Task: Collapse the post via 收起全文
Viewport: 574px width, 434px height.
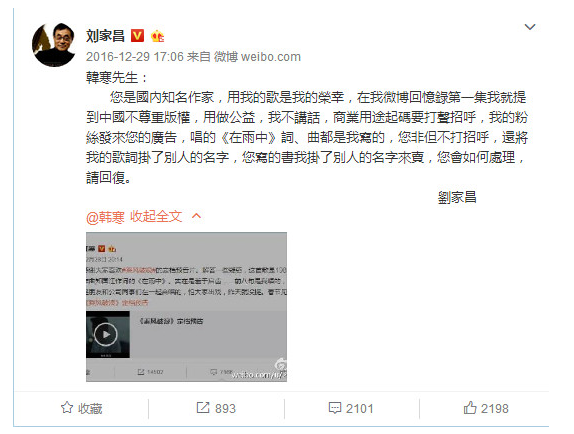Action: pos(156,217)
